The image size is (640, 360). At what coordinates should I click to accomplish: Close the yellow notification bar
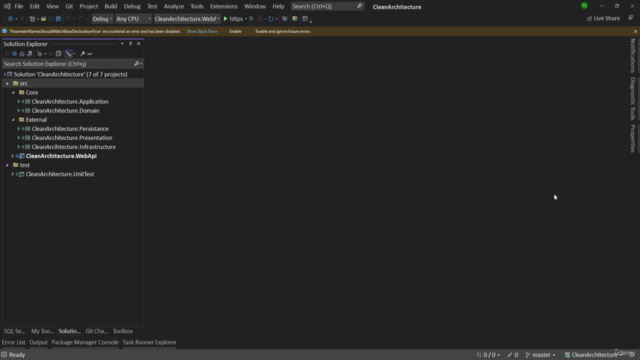[x=635, y=31]
